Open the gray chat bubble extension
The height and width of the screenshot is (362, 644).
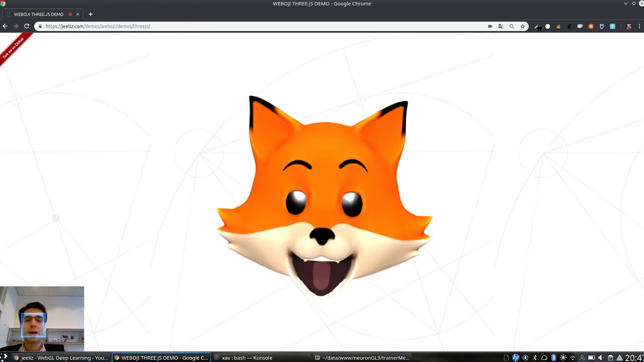point(580,26)
